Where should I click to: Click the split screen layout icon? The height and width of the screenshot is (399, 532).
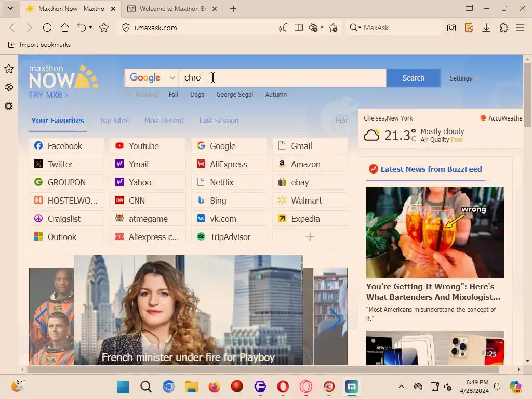point(469,8)
